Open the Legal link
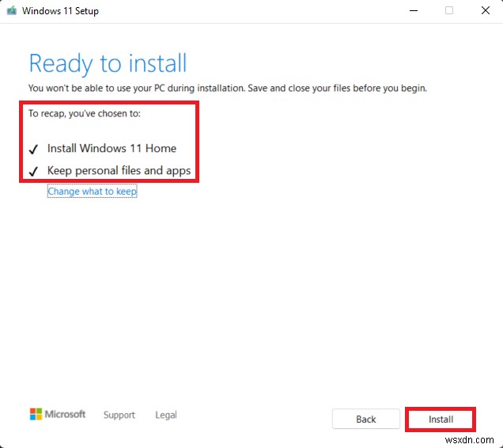Screen dimensions: 503x448 166,415
